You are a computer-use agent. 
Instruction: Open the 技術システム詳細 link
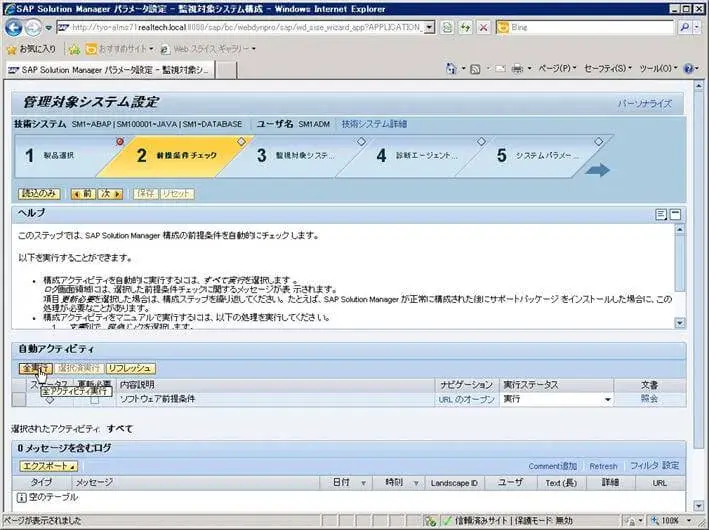[374, 124]
